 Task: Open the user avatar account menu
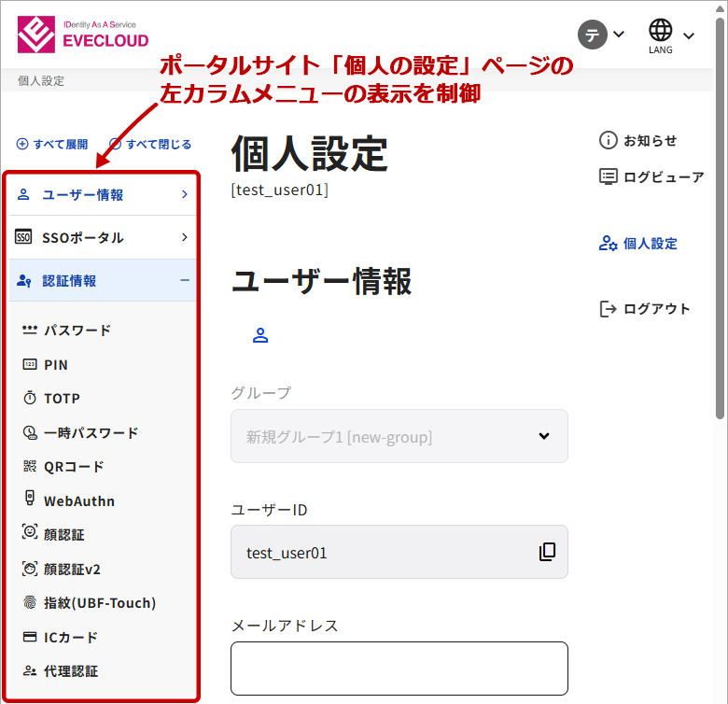pos(601,35)
